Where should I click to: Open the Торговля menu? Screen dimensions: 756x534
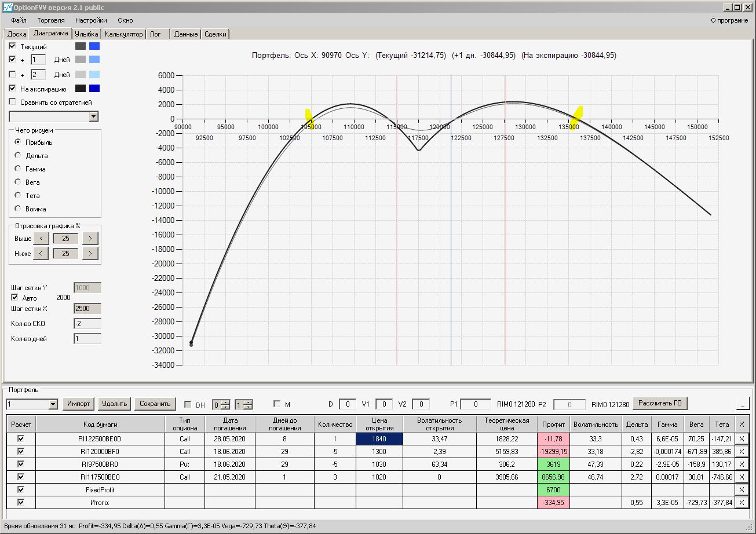click(51, 20)
